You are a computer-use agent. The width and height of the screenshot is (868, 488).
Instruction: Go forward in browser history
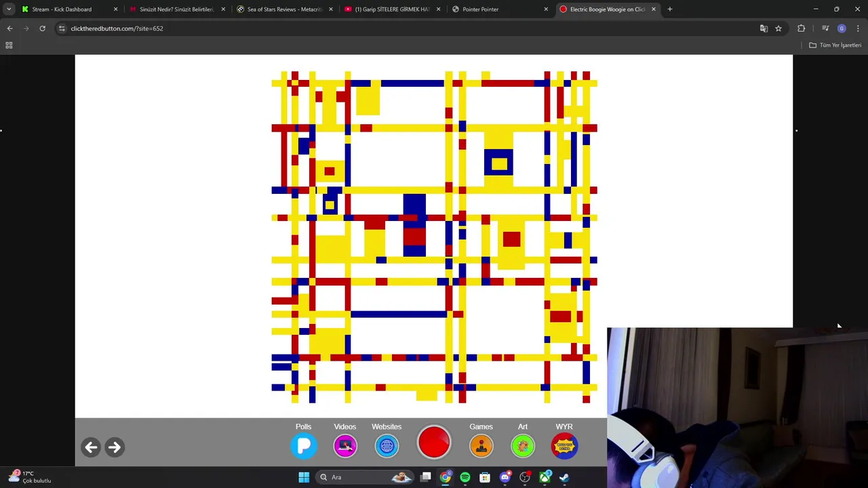point(26,28)
